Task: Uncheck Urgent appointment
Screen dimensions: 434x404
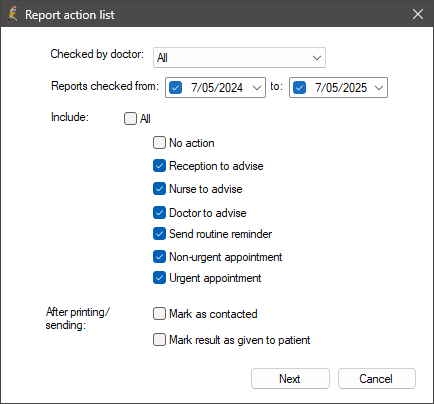Action: [159, 278]
